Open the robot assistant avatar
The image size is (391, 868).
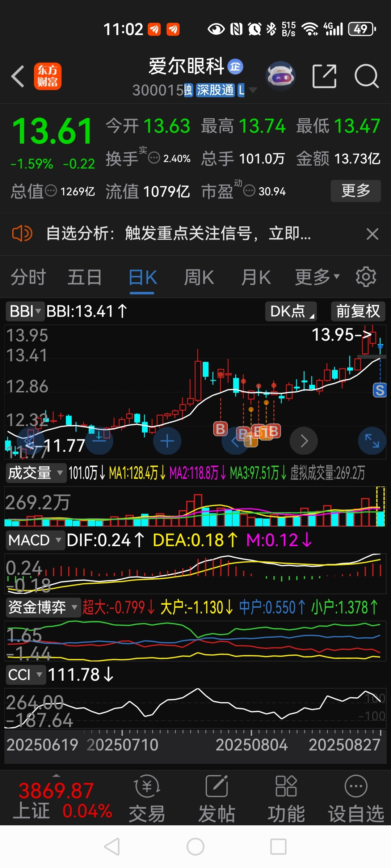click(280, 76)
